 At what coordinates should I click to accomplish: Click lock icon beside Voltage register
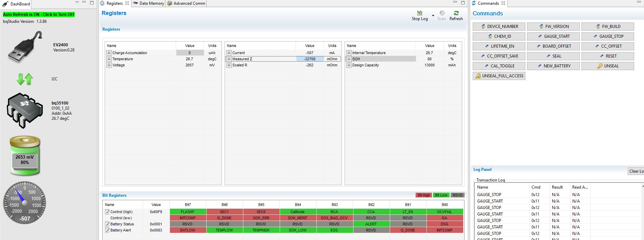point(109,65)
